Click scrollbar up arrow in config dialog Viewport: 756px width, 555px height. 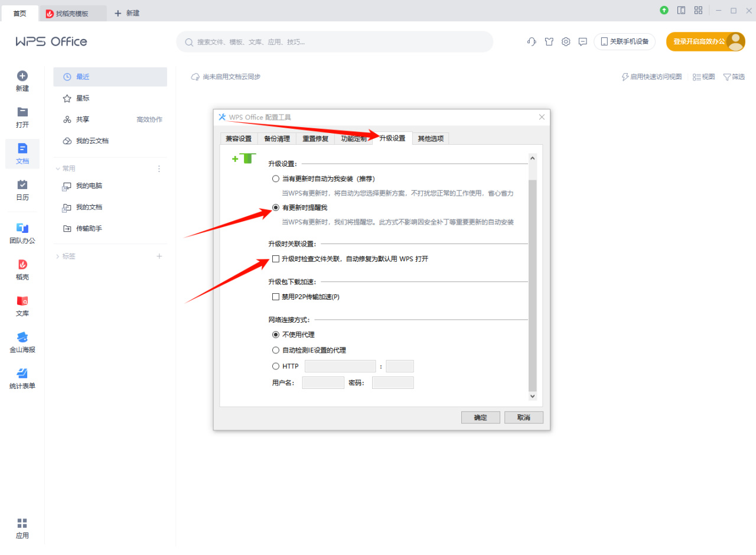pos(532,158)
